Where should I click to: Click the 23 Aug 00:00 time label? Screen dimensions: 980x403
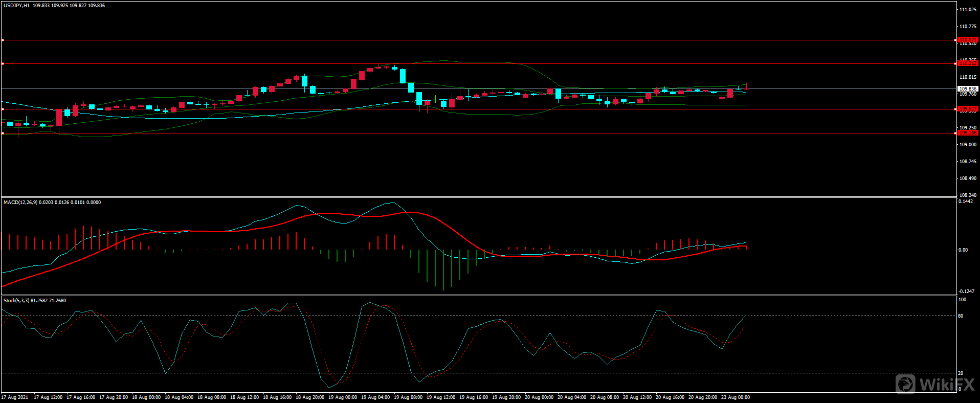pyautogui.click(x=736, y=397)
